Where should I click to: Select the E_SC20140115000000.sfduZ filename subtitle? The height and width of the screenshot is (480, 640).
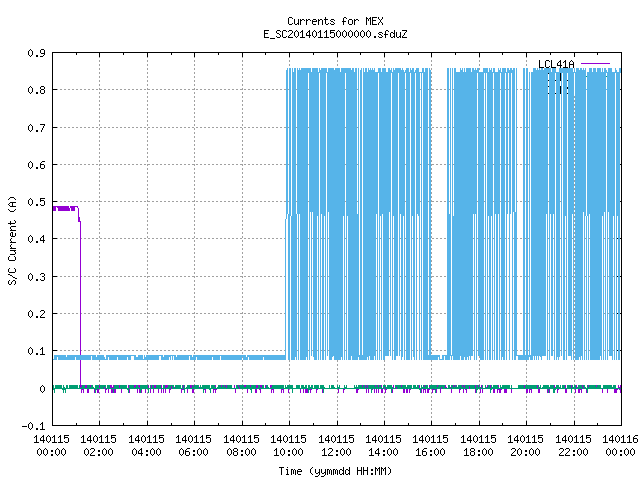point(335,34)
